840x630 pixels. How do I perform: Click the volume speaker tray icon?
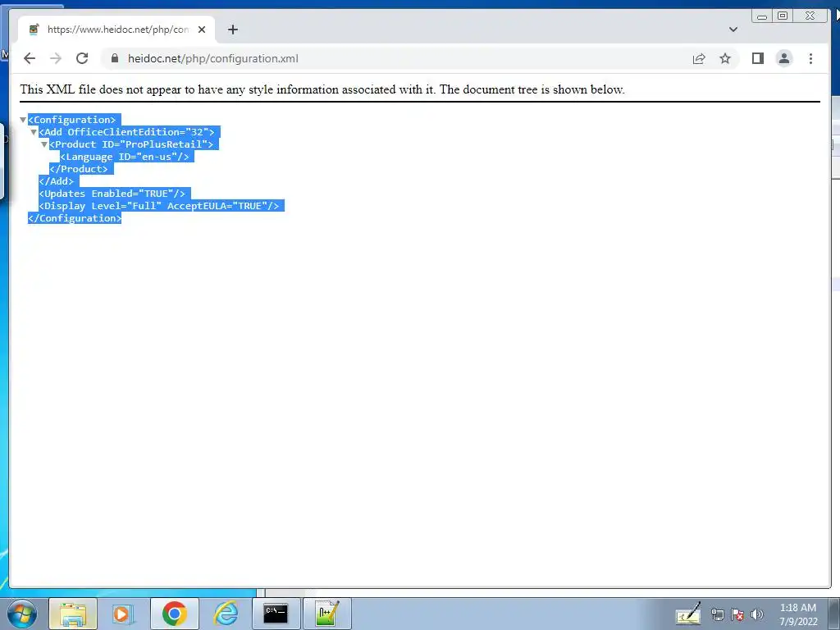point(757,614)
